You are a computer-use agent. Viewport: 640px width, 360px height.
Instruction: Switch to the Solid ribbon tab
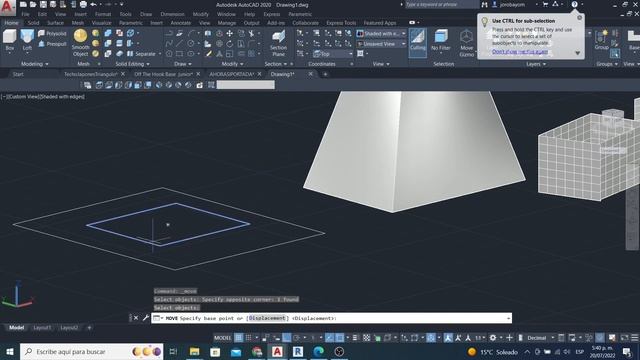click(33, 23)
